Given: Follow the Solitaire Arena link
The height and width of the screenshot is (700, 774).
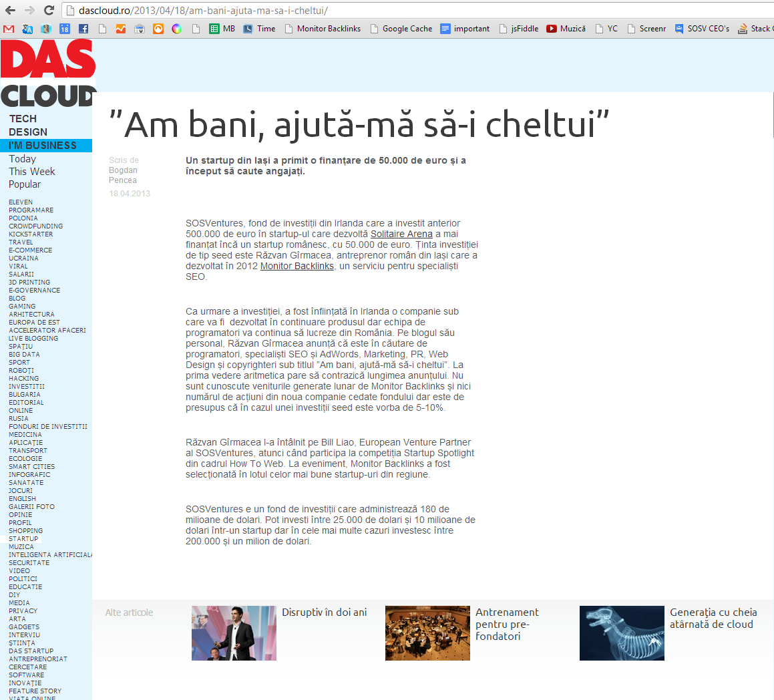Looking at the screenshot, I should tap(401, 234).
